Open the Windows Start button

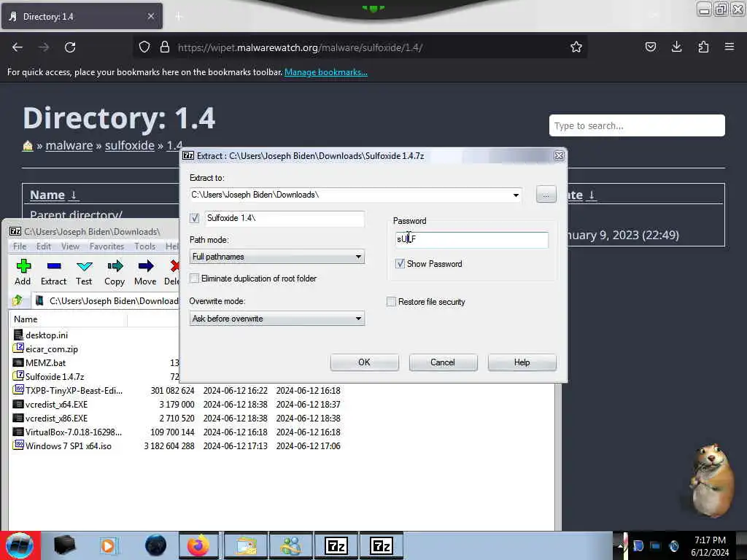pos(20,545)
